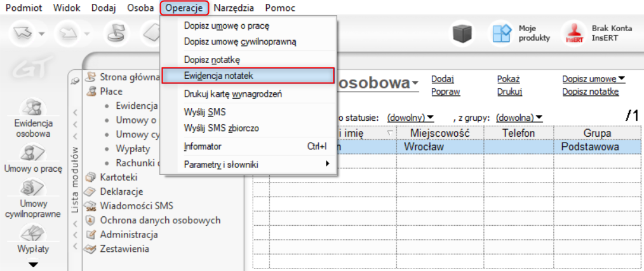
Task: Open the Pomoc menu
Action: click(x=280, y=8)
